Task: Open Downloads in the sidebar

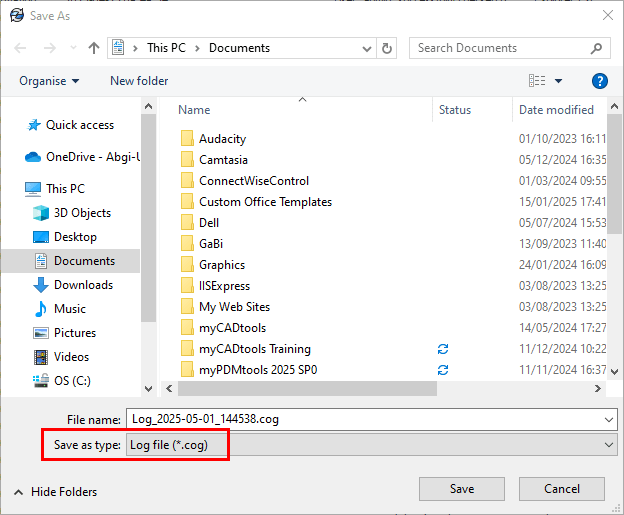Action: (73, 285)
